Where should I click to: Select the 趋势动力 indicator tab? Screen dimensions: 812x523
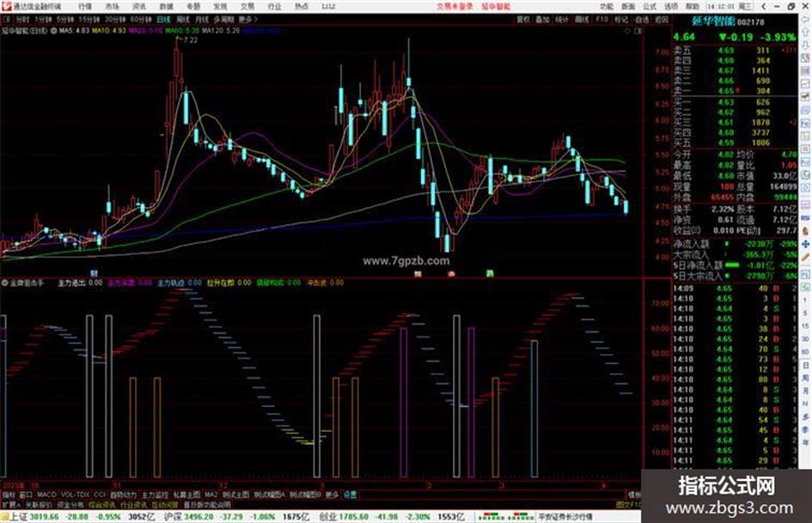tap(123, 495)
